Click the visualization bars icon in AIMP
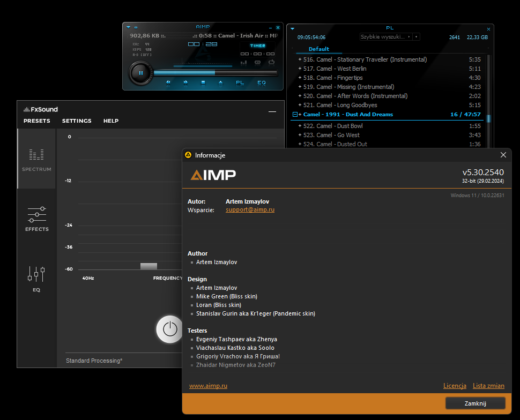 click(x=244, y=62)
